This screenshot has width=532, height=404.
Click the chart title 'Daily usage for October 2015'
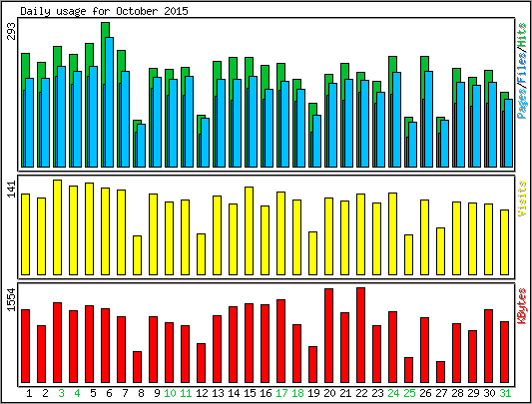[x=104, y=11]
